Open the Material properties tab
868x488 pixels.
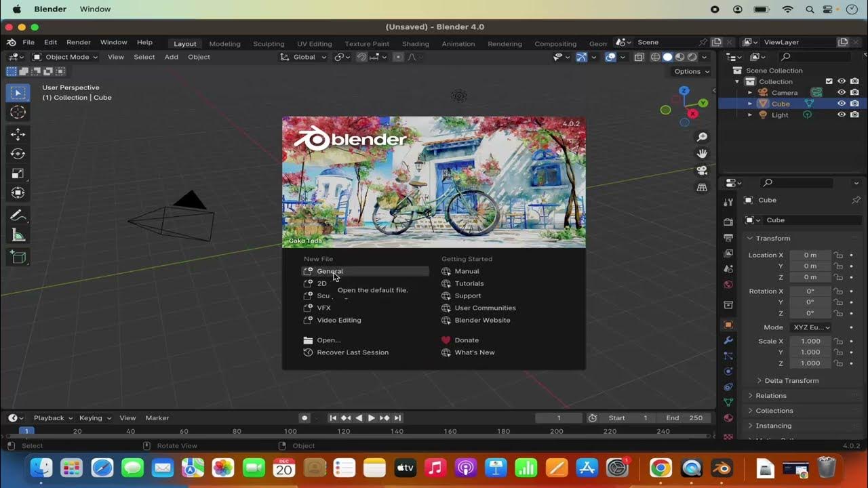pyautogui.click(x=728, y=418)
